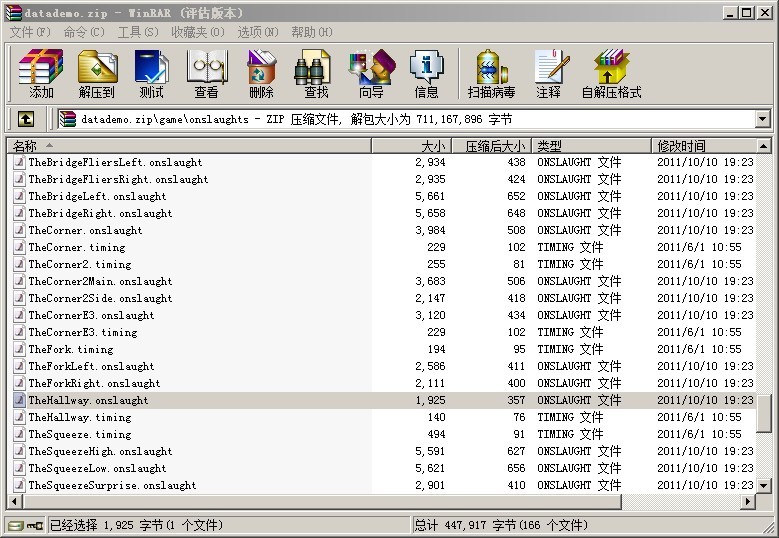Click the 自解压格式 (SFX) icon

pyautogui.click(x=611, y=74)
